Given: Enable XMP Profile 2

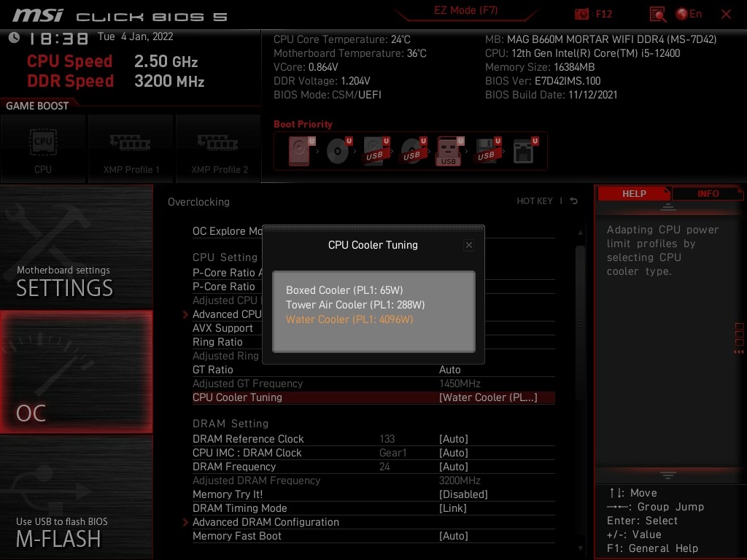Looking at the screenshot, I should tap(219, 149).
